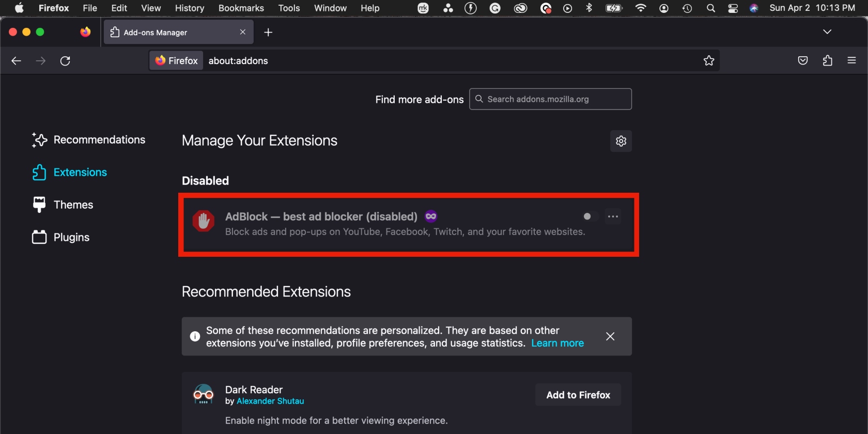Viewport: 868px width, 434px height.
Task: Switch to the Themes category
Action: (63, 205)
